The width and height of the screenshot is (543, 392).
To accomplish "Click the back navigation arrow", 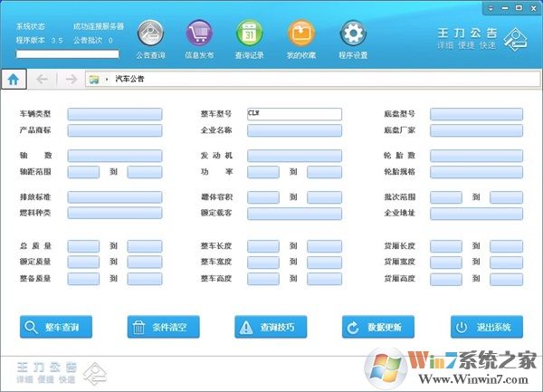I will coord(42,80).
